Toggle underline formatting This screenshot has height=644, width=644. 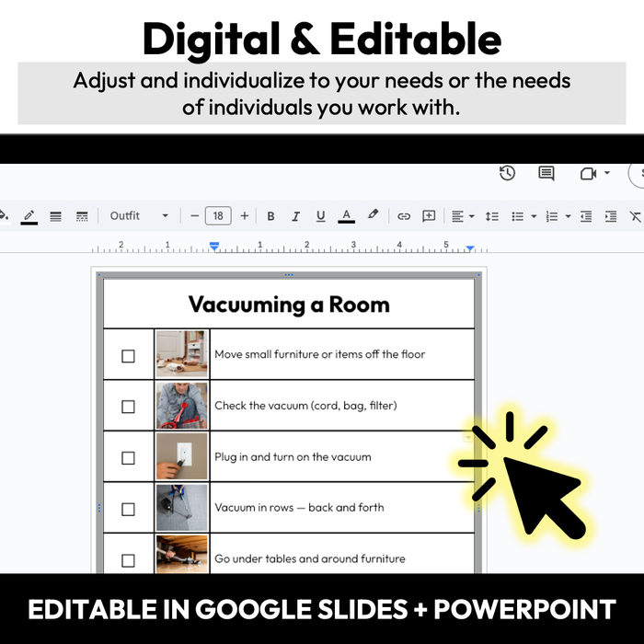point(320,216)
